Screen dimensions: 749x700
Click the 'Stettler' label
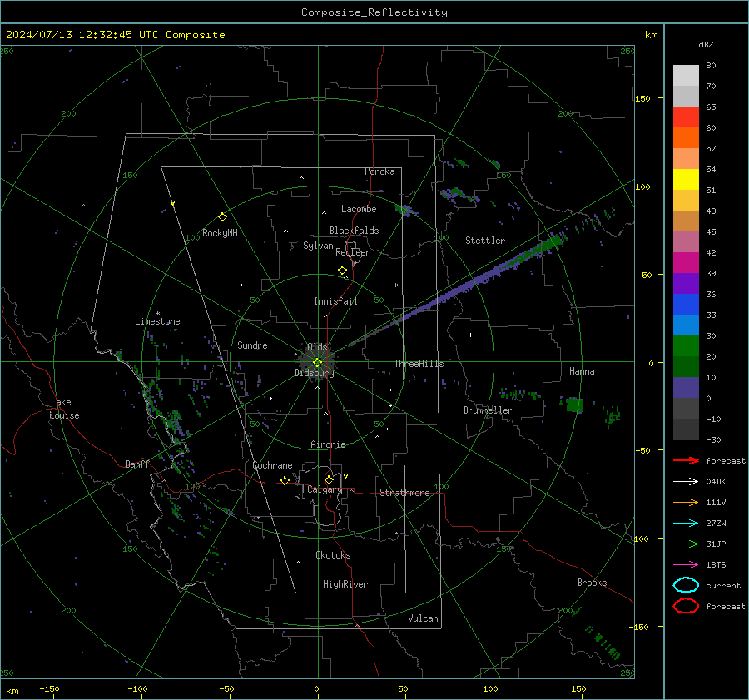(x=485, y=241)
